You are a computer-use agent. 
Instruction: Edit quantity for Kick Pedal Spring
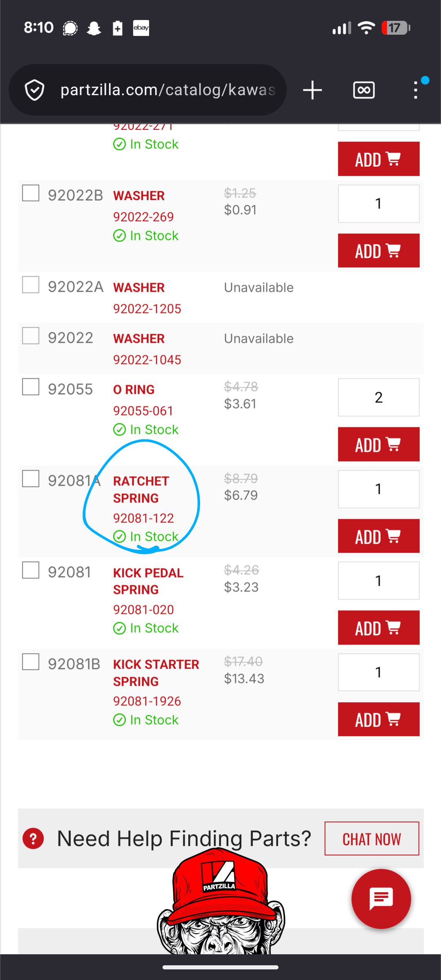point(379,580)
